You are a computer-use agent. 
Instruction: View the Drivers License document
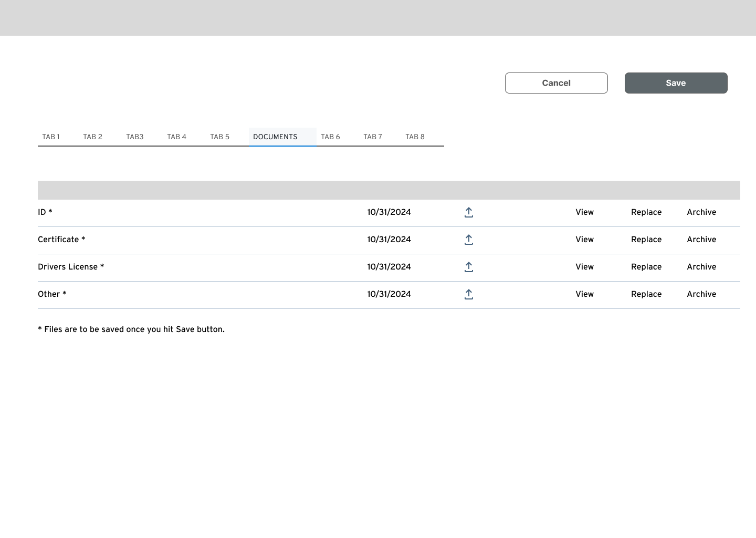(x=585, y=267)
